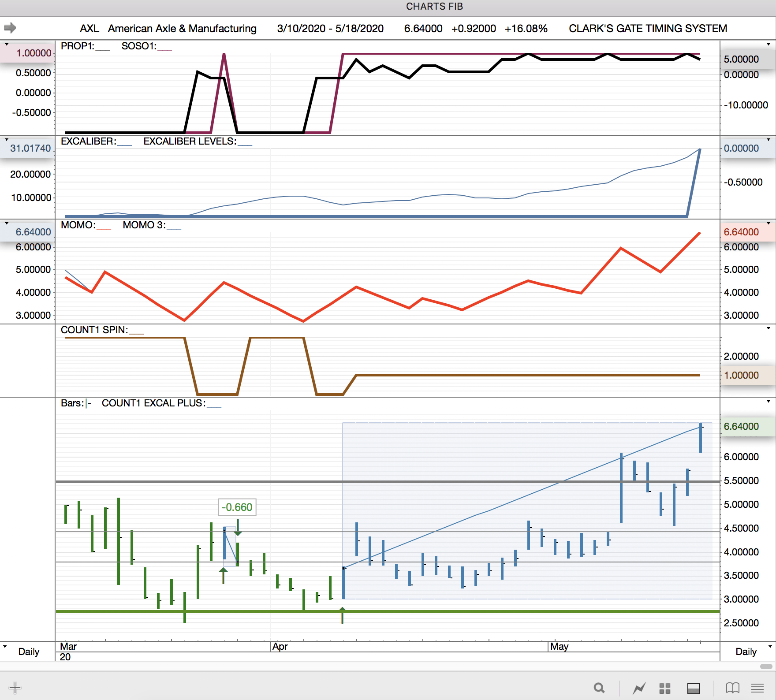Click the SOSO1 legend label
The image size is (776, 700).
139,46
